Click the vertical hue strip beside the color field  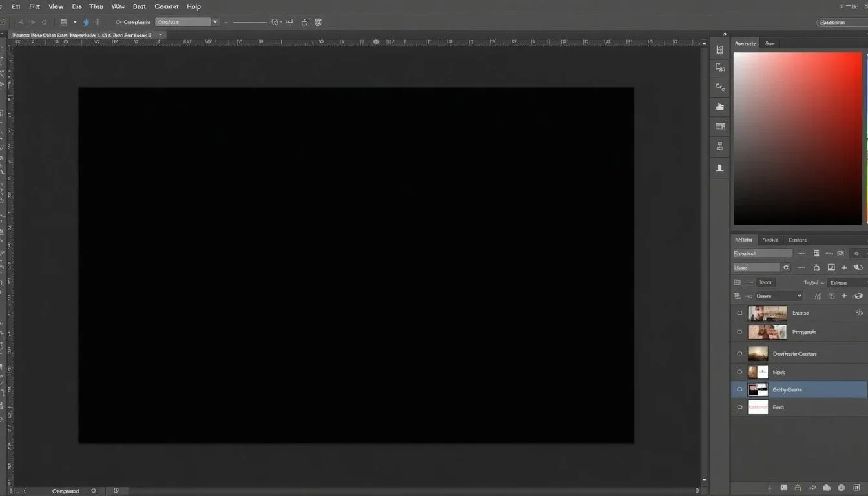tap(866, 138)
